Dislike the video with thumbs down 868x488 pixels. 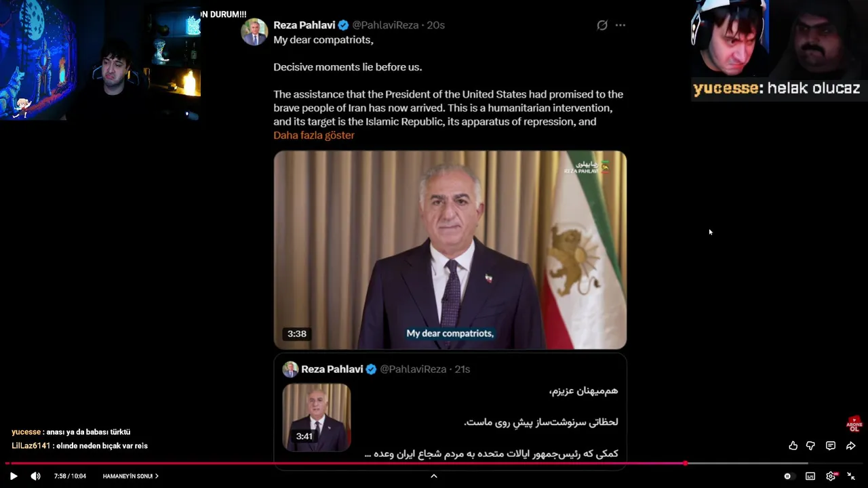tap(810, 445)
